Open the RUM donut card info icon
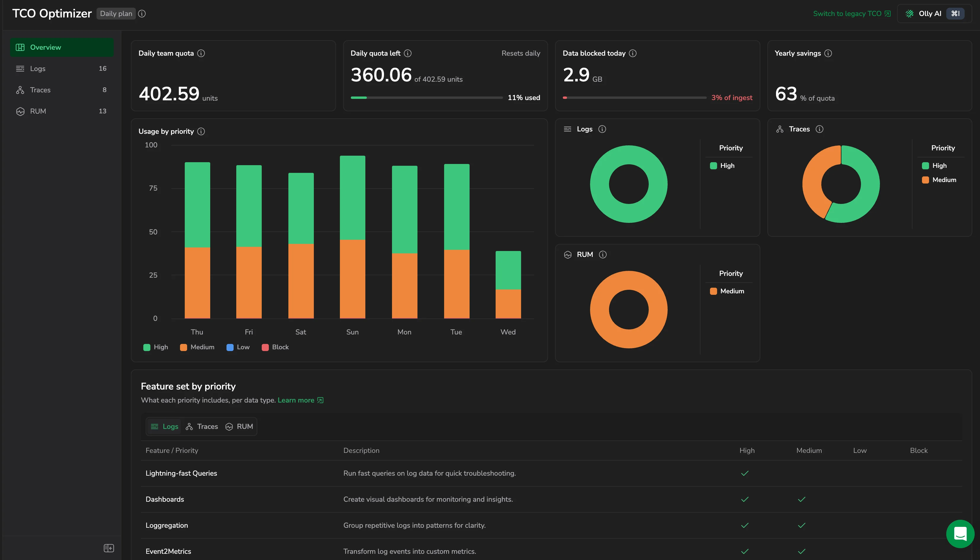Screen dimensions: 980x560 603,254
